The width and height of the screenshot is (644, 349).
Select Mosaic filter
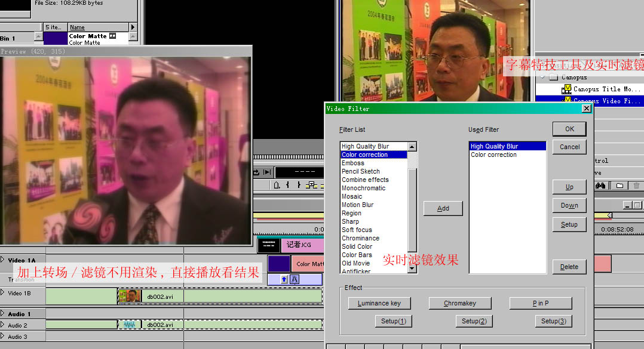(x=374, y=196)
